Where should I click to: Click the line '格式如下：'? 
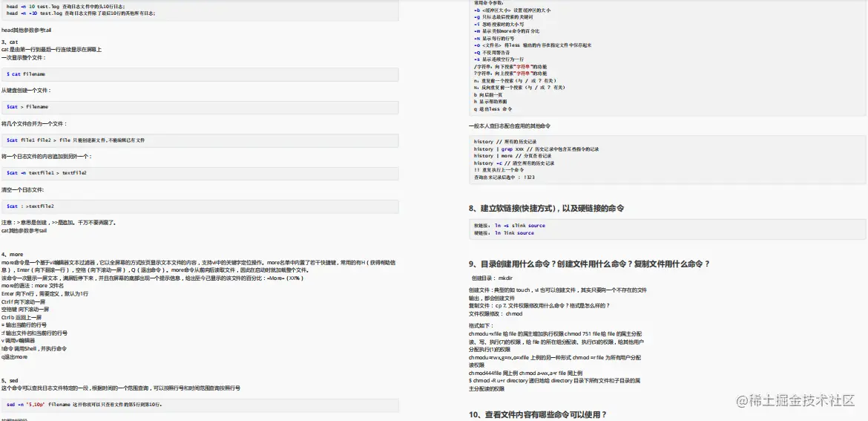(481, 326)
